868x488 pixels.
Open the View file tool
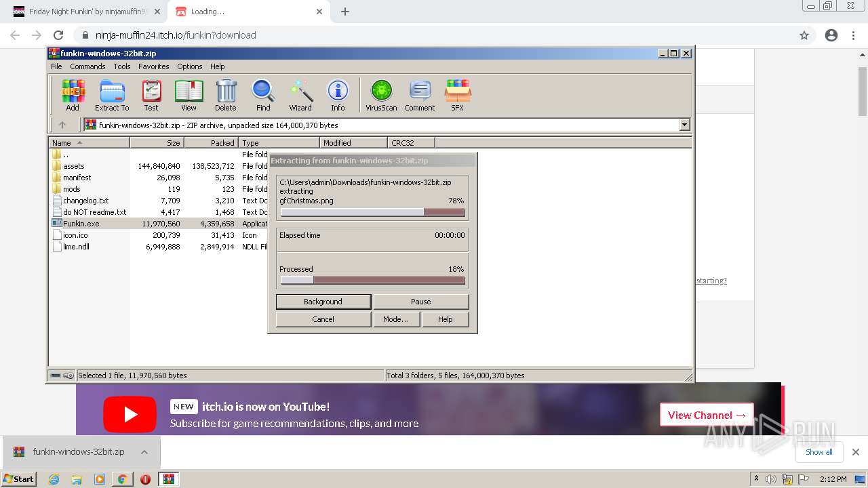pyautogui.click(x=189, y=95)
